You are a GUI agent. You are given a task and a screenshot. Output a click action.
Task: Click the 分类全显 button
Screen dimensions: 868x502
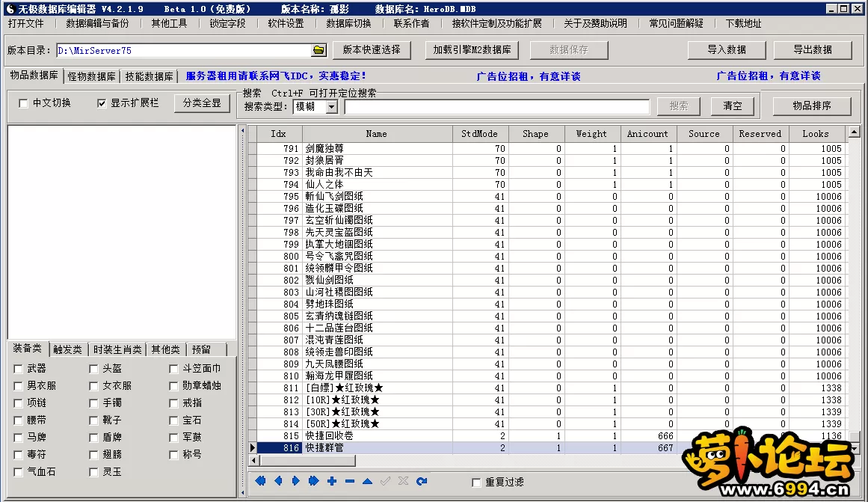(x=202, y=103)
